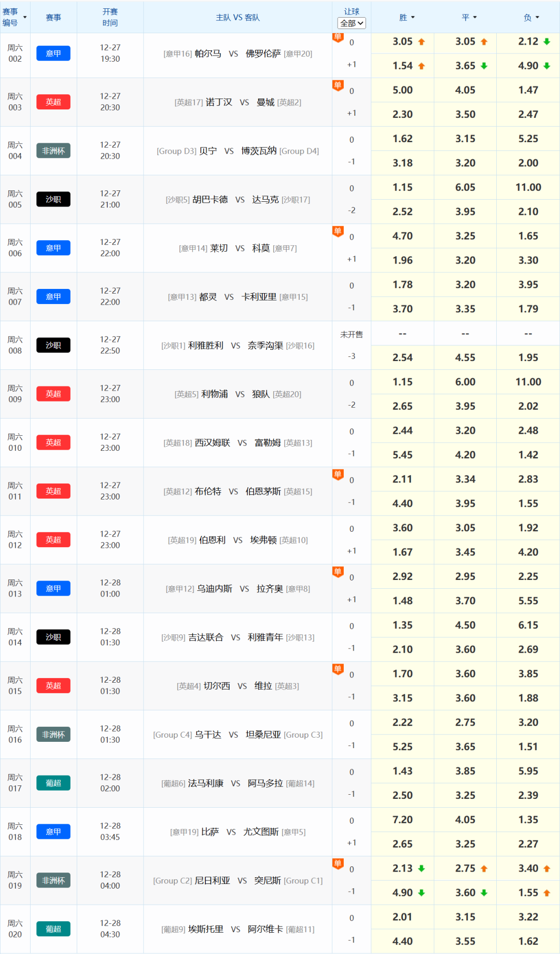This screenshot has width=560, height=954.
Task: Sort by 负 column arrow
Action: tap(537, 18)
